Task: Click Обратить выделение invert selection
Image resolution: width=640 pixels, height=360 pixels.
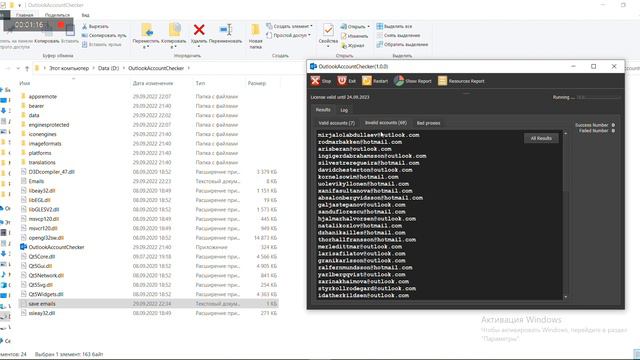Action: 402,44
